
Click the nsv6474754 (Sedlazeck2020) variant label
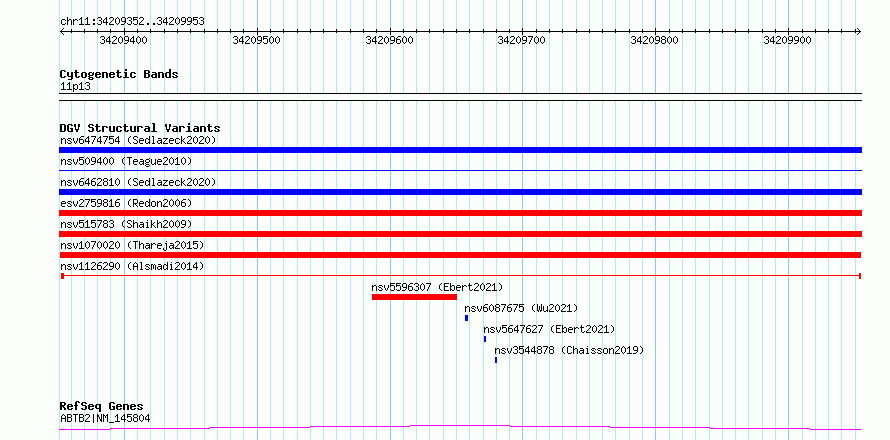pos(138,140)
